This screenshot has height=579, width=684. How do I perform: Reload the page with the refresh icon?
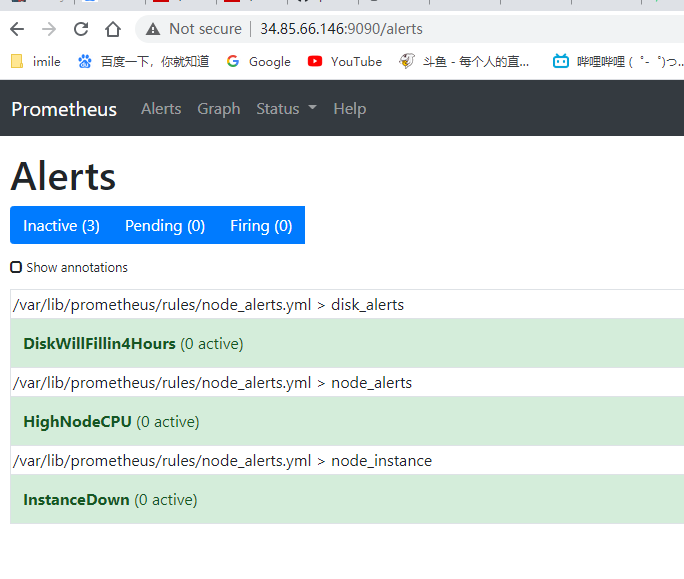[x=81, y=29]
